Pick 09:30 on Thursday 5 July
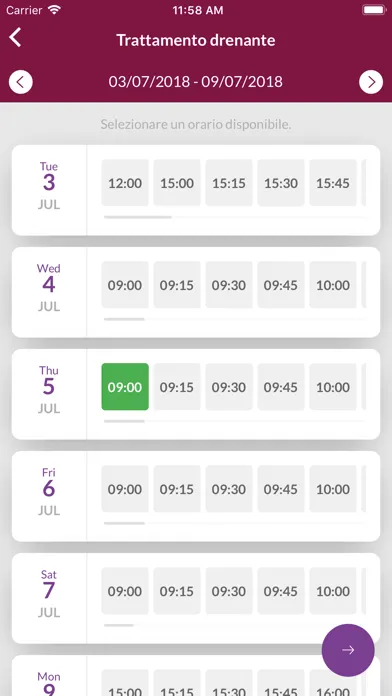The image size is (392, 696). pos(229,387)
